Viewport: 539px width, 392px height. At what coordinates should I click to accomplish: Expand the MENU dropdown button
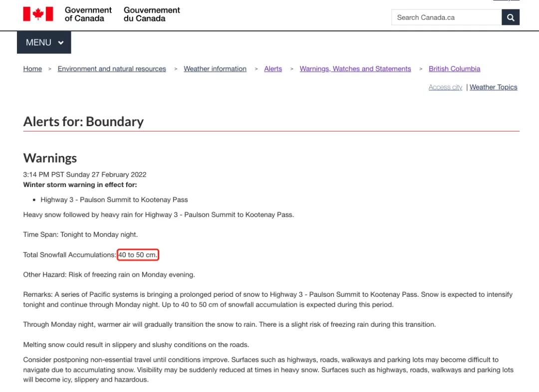click(44, 42)
